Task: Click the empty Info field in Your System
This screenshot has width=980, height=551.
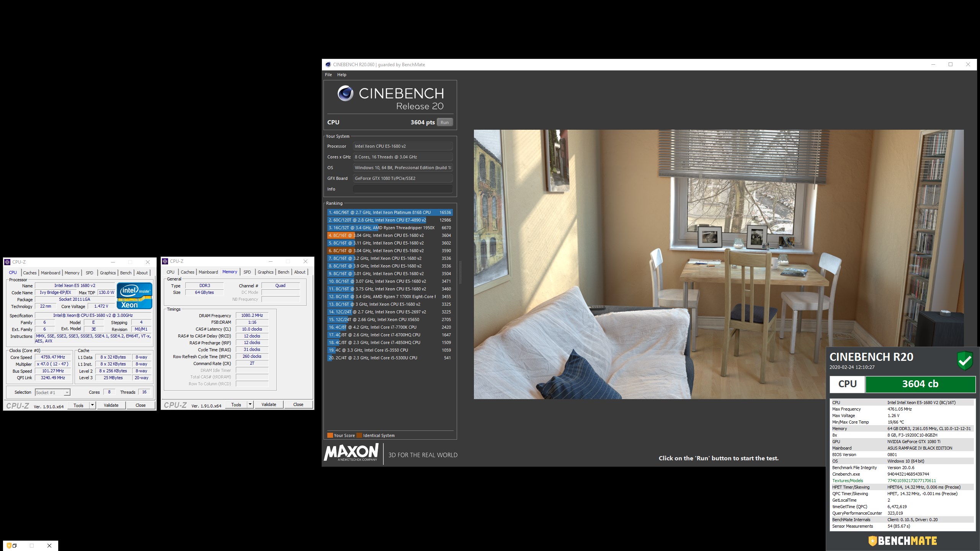Action: point(403,189)
